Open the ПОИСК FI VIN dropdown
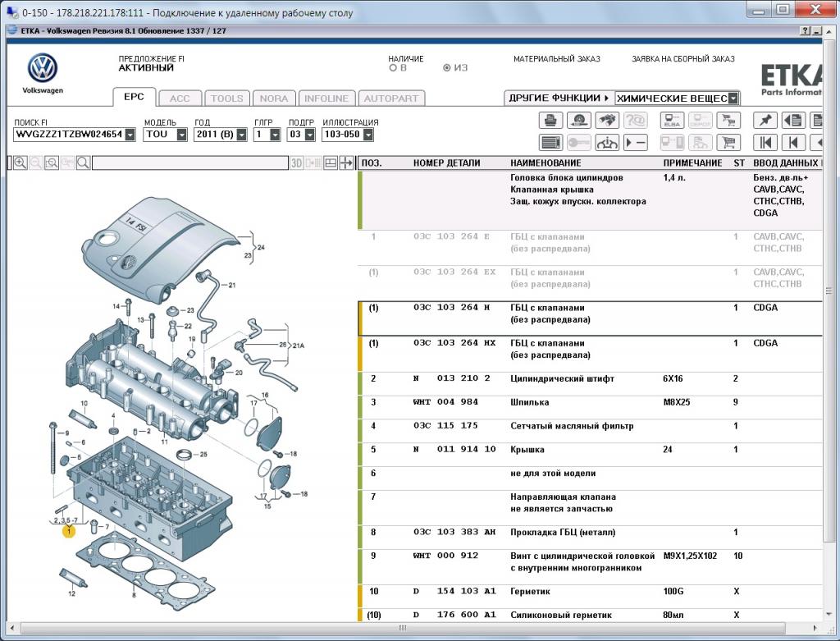The width and height of the screenshot is (840, 641). 130,135
